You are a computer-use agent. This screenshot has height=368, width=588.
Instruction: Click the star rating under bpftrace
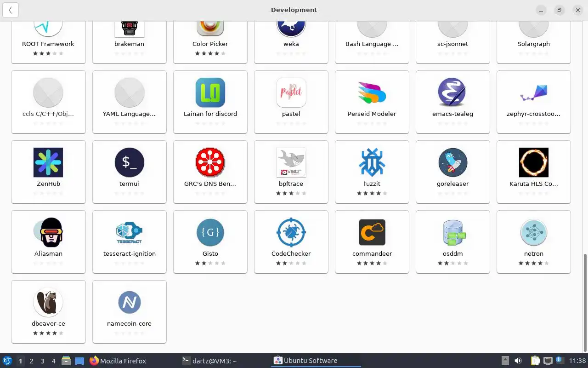pos(291,193)
